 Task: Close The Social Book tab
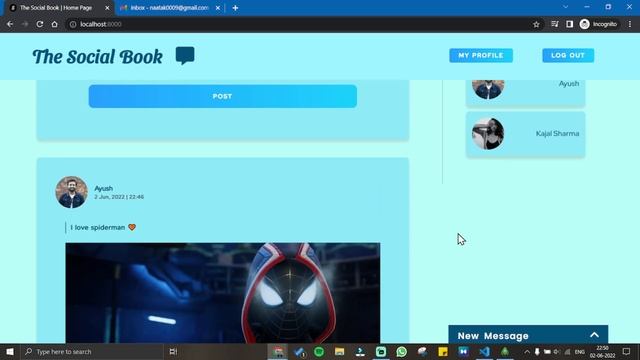point(107,8)
